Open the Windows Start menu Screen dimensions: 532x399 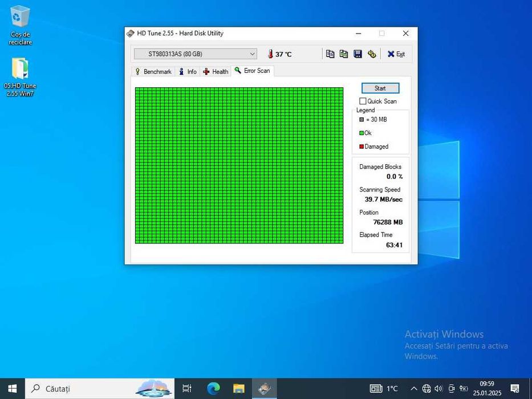(x=12, y=389)
